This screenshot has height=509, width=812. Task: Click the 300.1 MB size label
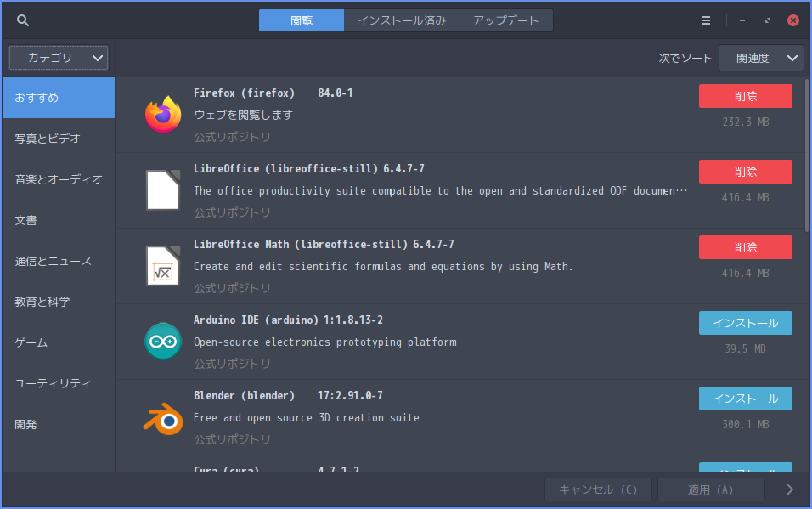click(745, 425)
